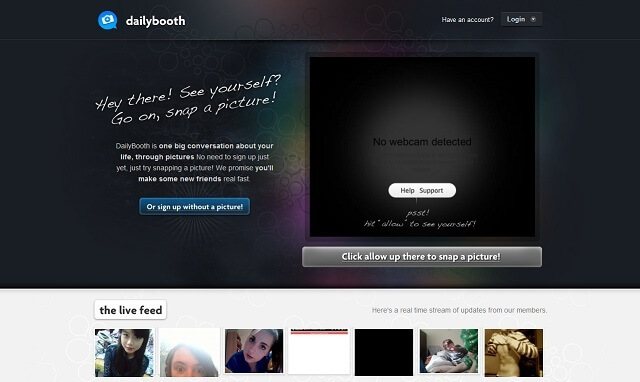Open last live feed thumbnail with striped sweater
Image resolution: width=640 pixels, height=382 pixels.
[x=513, y=353]
